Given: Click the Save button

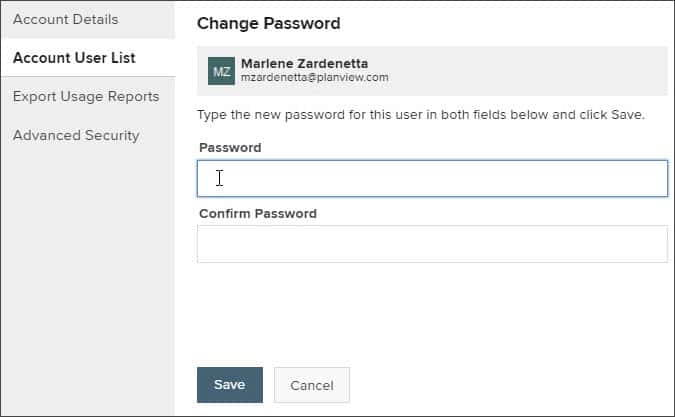Looking at the screenshot, I should [x=229, y=385].
